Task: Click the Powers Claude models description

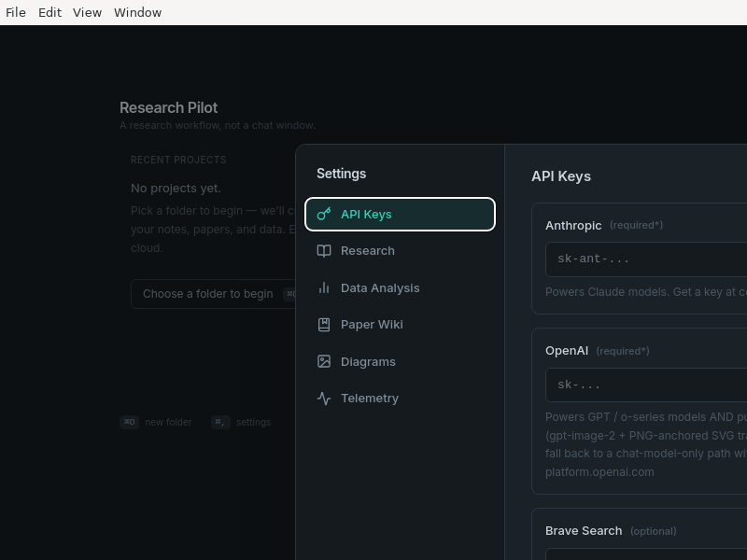Action: (x=646, y=292)
